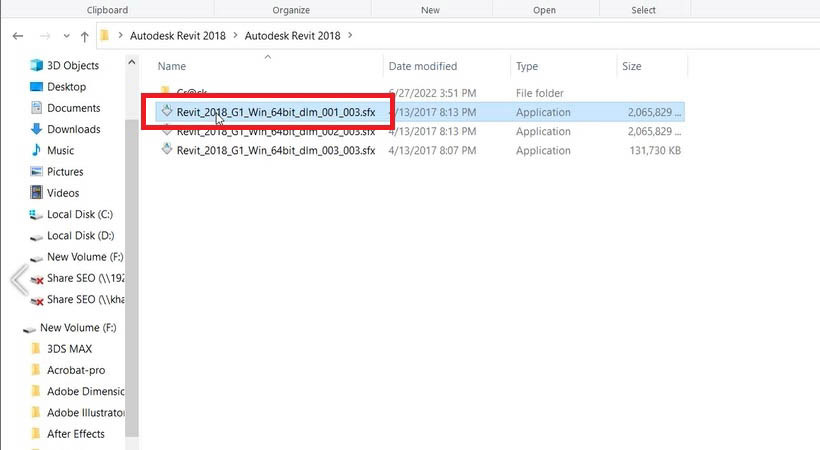Click the 3DS MAX folder icon
Screen dimensions: 820x450
[x=36, y=348]
